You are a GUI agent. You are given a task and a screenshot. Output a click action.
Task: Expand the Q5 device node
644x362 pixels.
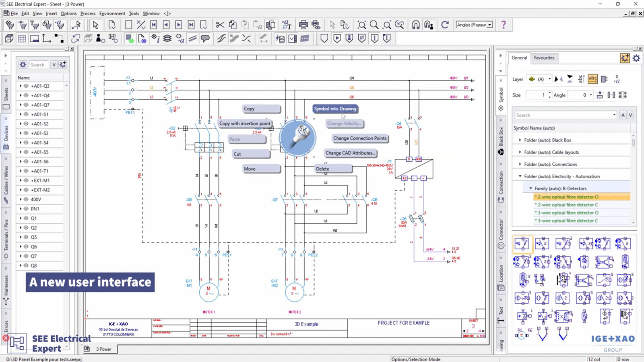tap(21, 237)
